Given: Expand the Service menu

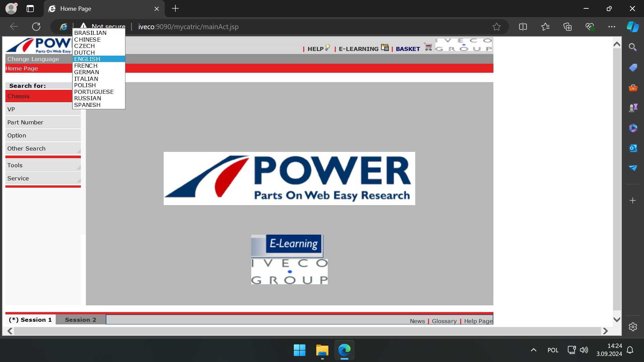Looking at the screenshot, I should tap(43, 178).
